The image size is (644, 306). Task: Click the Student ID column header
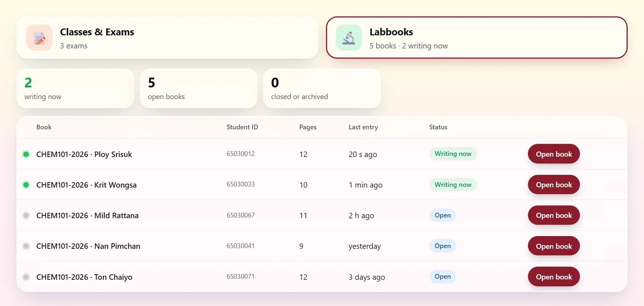click(x=242, y=127)
